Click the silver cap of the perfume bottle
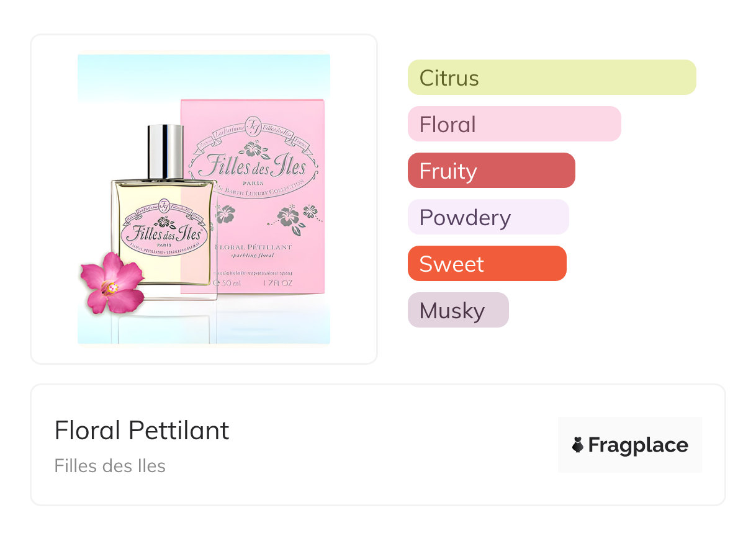756x536 pixels. pos(166,152)
